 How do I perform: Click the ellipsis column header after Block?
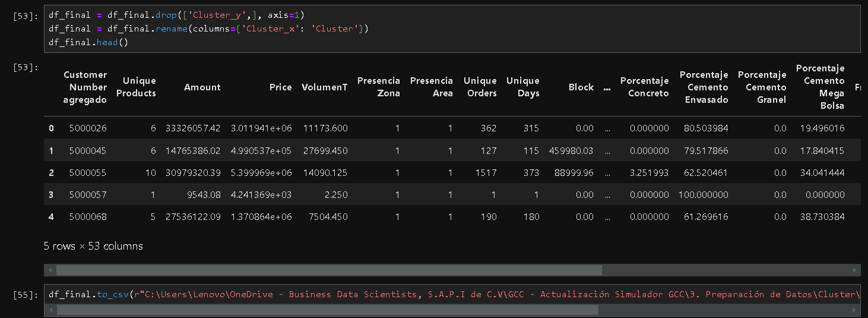click(607, 87)
